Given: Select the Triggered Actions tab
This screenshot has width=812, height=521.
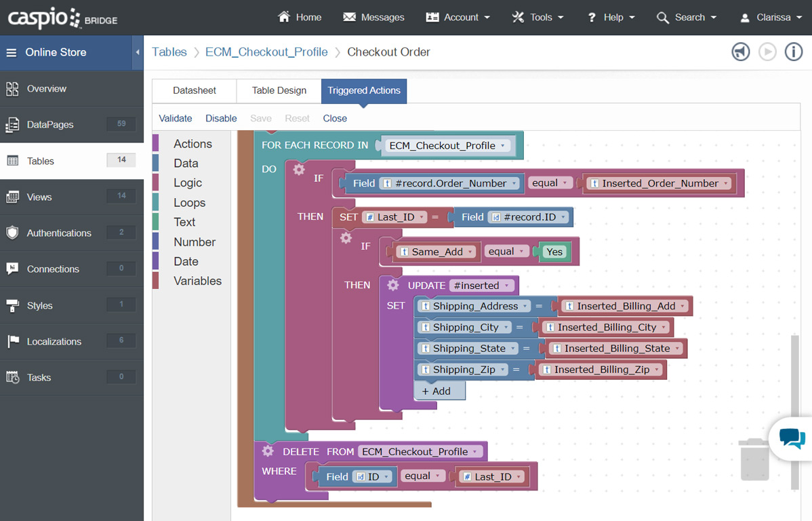Looking at the screenshot, I should click(x=364, y=91).
